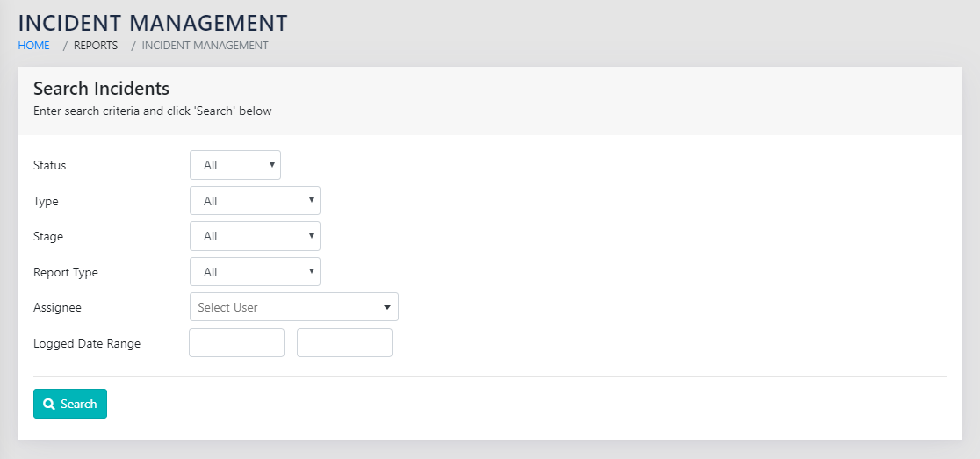
Task: Click the Status dropdown arrow
Action: (x=272, y=164)
